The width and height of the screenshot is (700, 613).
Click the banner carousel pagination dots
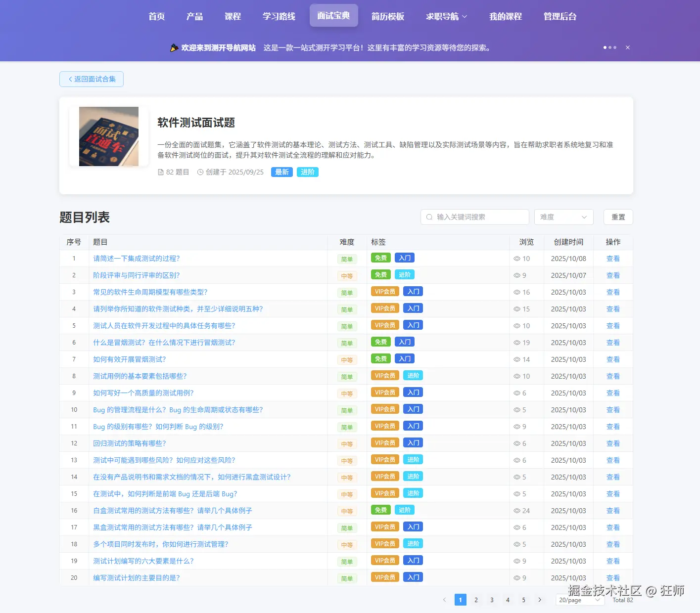click(x=609, y=47)
